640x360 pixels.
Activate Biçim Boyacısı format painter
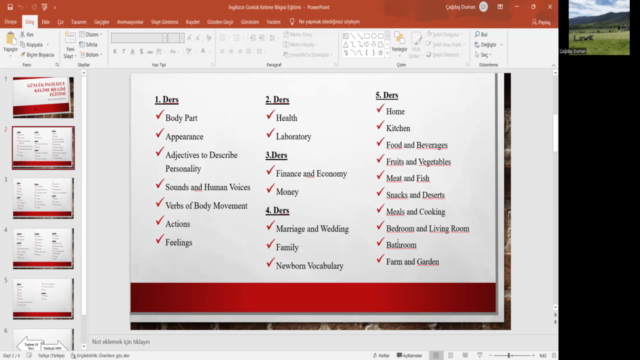(x=37, y=55)
